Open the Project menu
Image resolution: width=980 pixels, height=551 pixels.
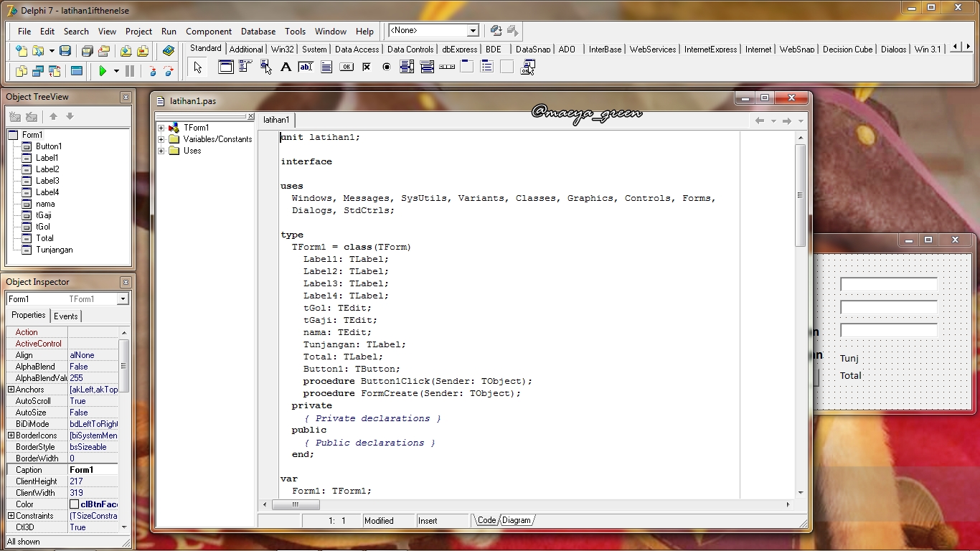click(x=138, y=31)
